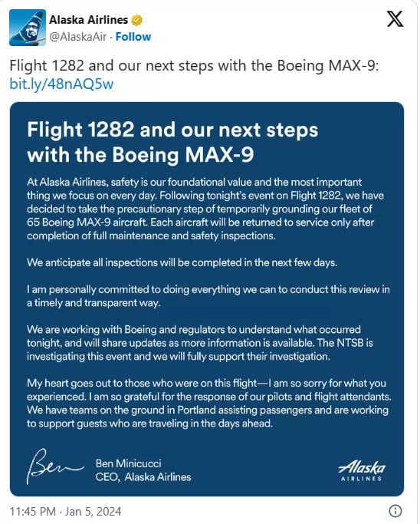Click the 'My heart goes out' paragraph
420x524 pixels.
(209, 404)
